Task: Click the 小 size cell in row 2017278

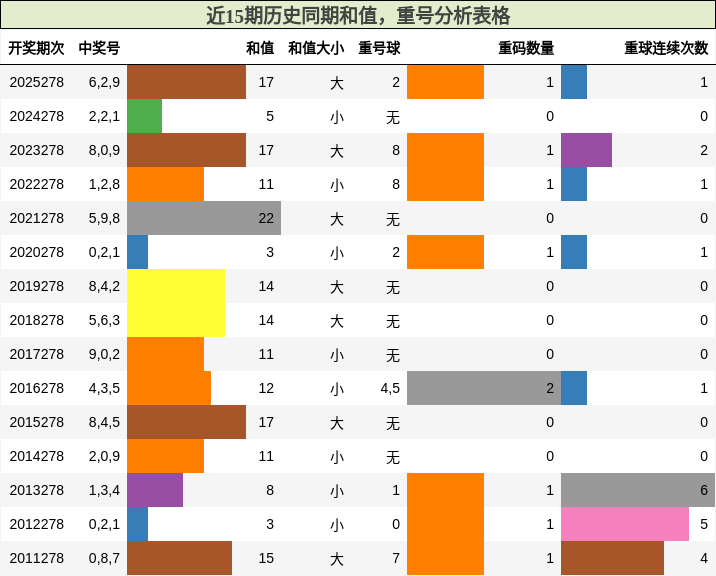Action: (337, 355)
